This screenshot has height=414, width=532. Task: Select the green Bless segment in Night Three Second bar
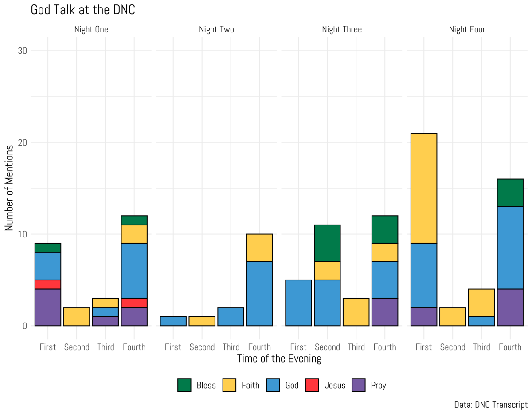[327, 243]
